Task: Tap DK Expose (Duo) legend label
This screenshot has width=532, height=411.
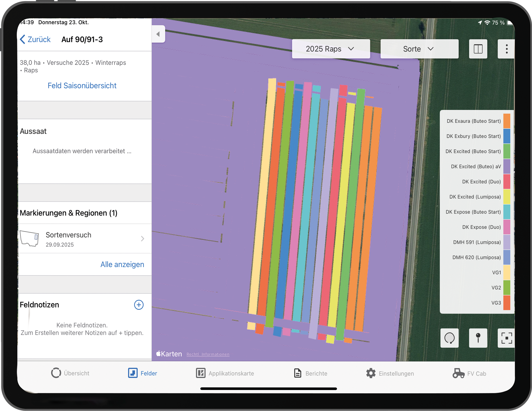Action: tap(481, 227)
